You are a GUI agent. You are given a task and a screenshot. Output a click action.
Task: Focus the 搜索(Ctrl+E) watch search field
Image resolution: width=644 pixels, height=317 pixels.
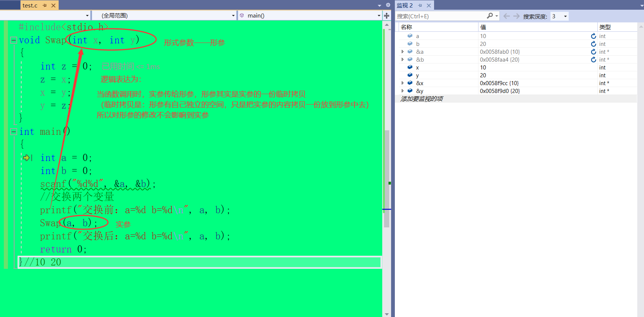[441, 16]
